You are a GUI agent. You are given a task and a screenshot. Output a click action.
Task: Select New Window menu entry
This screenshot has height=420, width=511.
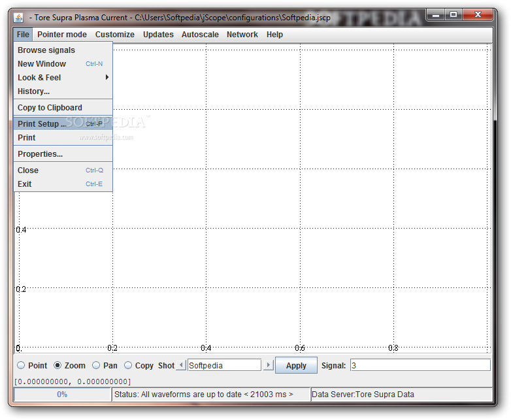tap(63, 64)
